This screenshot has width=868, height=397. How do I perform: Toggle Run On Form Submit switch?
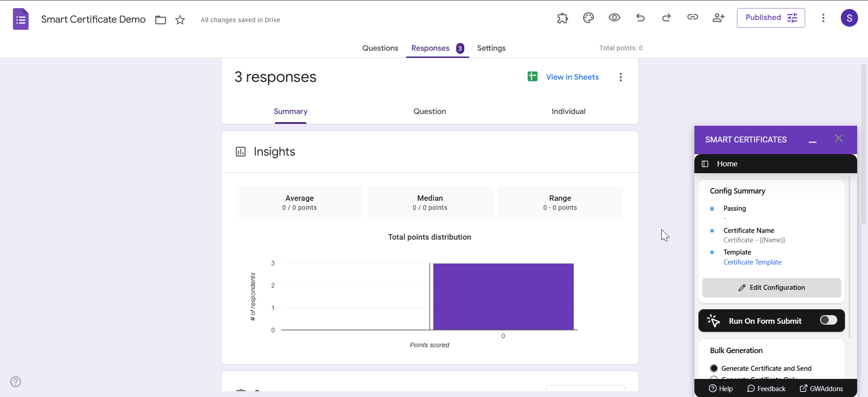point(828,320)
